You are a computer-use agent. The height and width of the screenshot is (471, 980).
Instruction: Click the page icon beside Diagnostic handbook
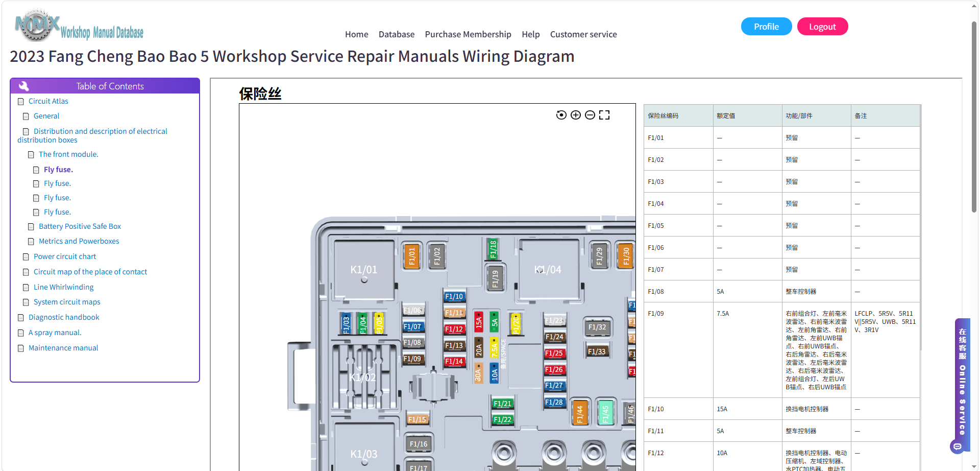(x=21, y=318)
